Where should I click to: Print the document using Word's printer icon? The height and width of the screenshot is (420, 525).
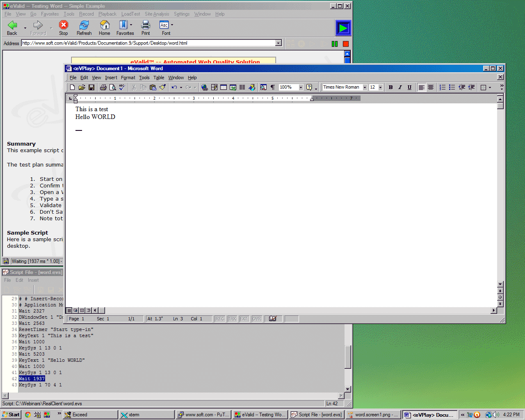103,87
